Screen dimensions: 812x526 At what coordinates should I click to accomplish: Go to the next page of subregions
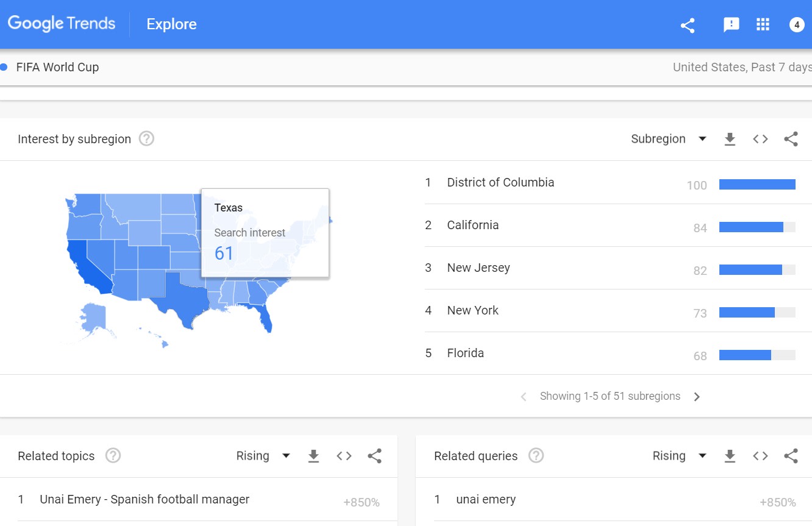coord(697,397)
